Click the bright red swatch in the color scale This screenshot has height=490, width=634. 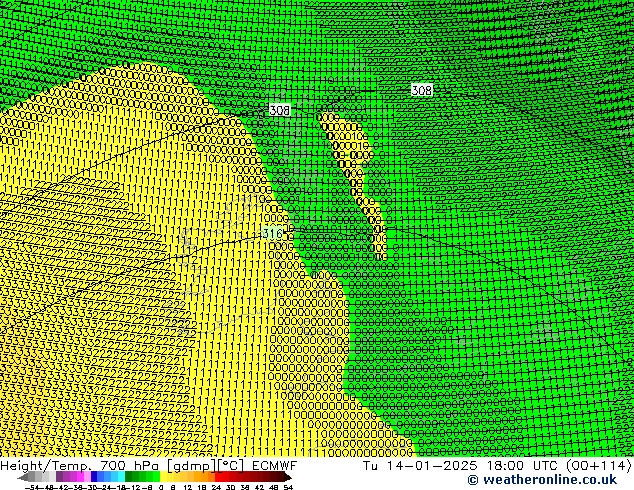pos(218,477)
